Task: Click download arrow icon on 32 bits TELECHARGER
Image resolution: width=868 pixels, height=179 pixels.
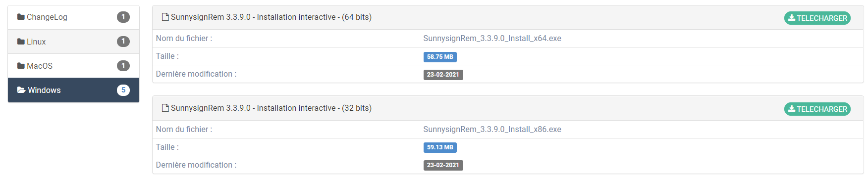Action: coord(792,109)
